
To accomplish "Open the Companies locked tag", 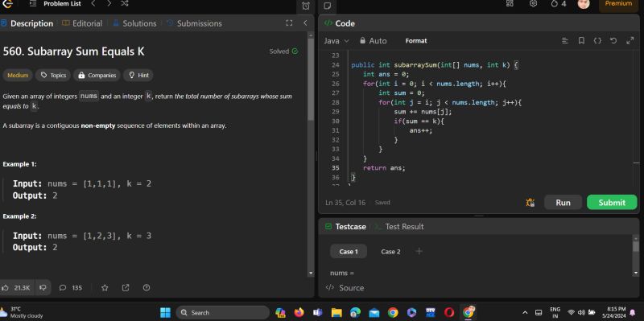I will tap(97, 75).
